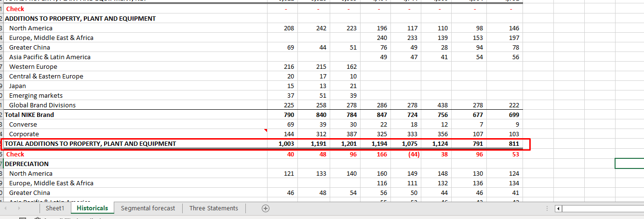Click the DEPRECIATION section heading
Screen dimensions: 644x219
coord(27,164)
